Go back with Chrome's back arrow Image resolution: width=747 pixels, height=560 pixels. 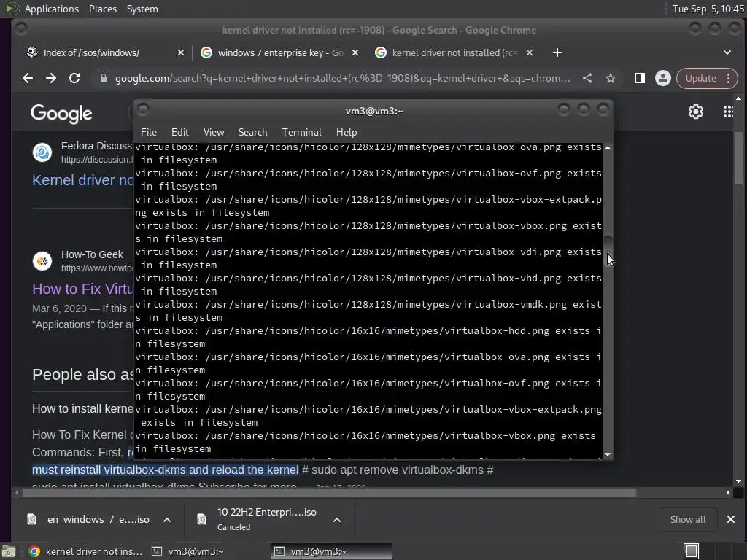[28, 78]
